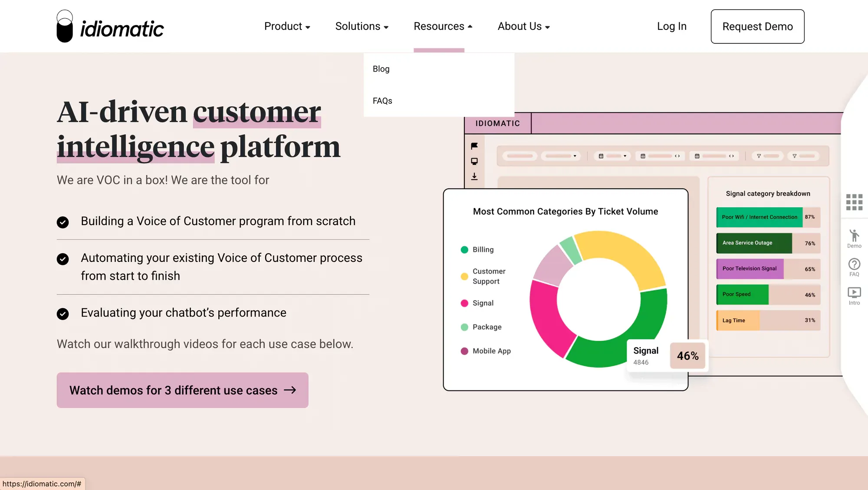This screenshot has height=490, width=868.
Task: Open the Demo icon in right sidebar
Action: pyautogui.click(x=854, y=239)
